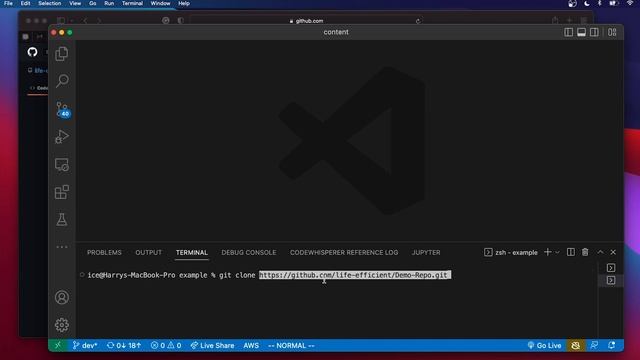
Task: Open the Extensions view
Action: [62, 192]
